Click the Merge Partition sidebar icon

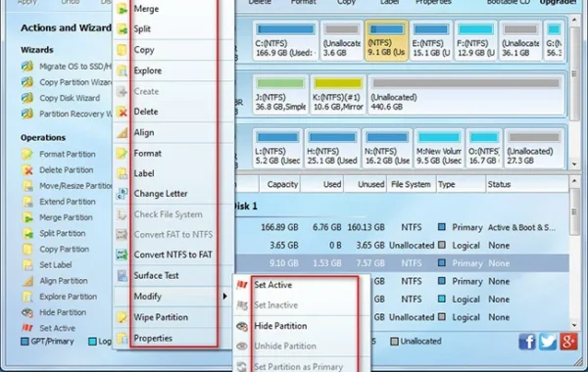[x=27, y=217]
